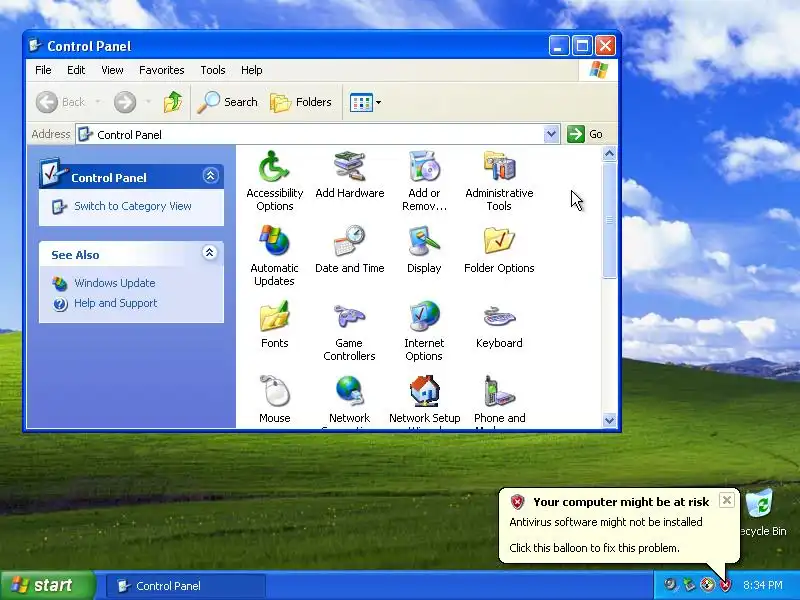Image resolution: width=800 pixels, height=600 pixels.
Task: Click the Control Panel title bar icon
Action: coord(35,46)
